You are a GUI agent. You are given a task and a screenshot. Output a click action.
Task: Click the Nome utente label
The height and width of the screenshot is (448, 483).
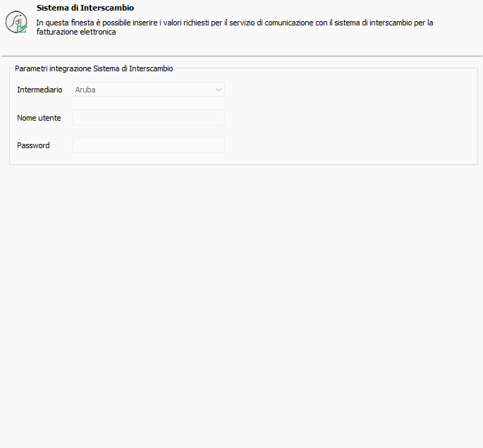click(x=39, y=118)
